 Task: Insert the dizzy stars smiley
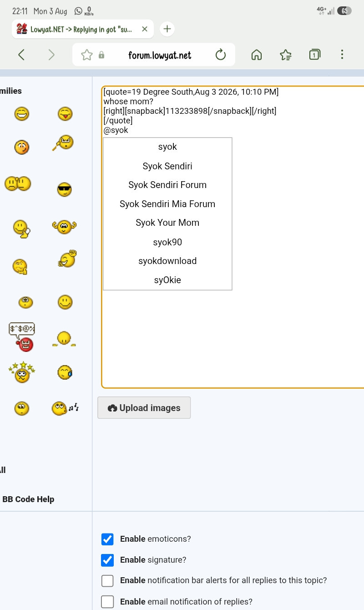click(x=21, y=372)
